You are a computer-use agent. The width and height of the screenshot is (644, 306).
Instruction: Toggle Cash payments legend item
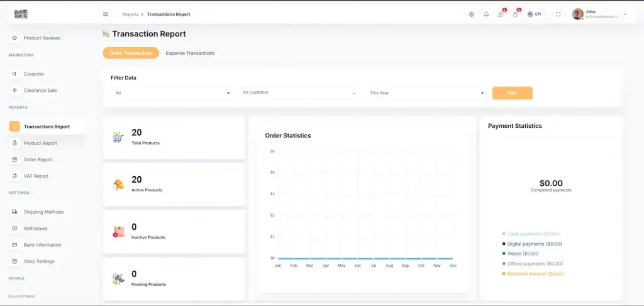point(531,234)
